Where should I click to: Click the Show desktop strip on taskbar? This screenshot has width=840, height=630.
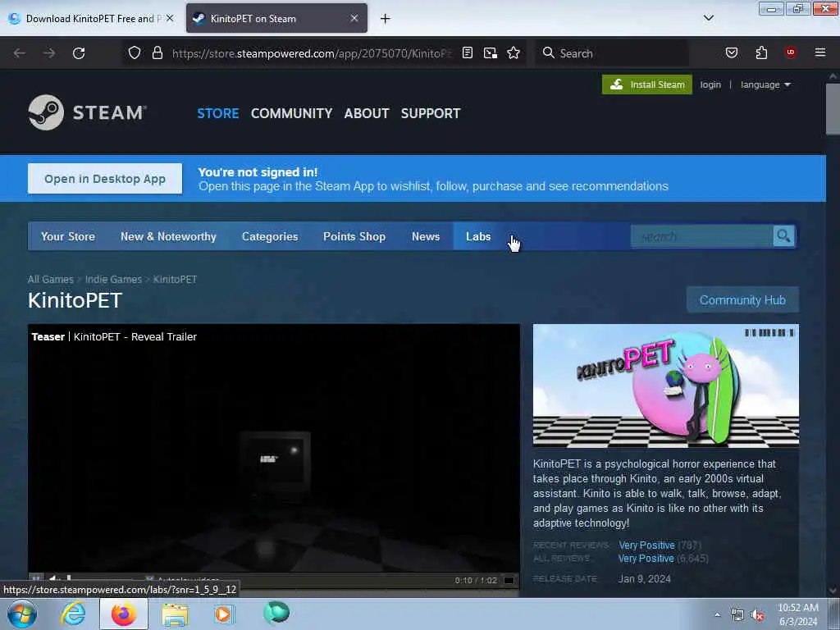(x=834, y=614)
